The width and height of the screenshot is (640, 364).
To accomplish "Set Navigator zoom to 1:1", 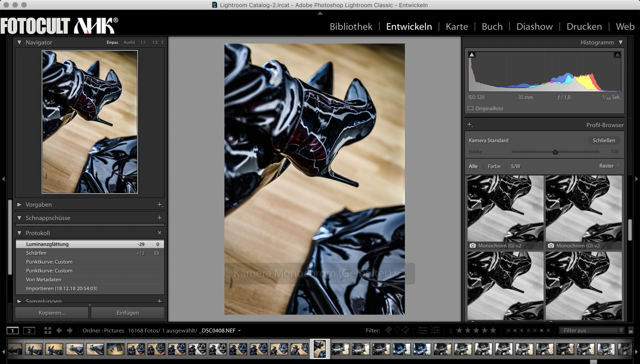I will pyautogui.click(x=143, y=42).
